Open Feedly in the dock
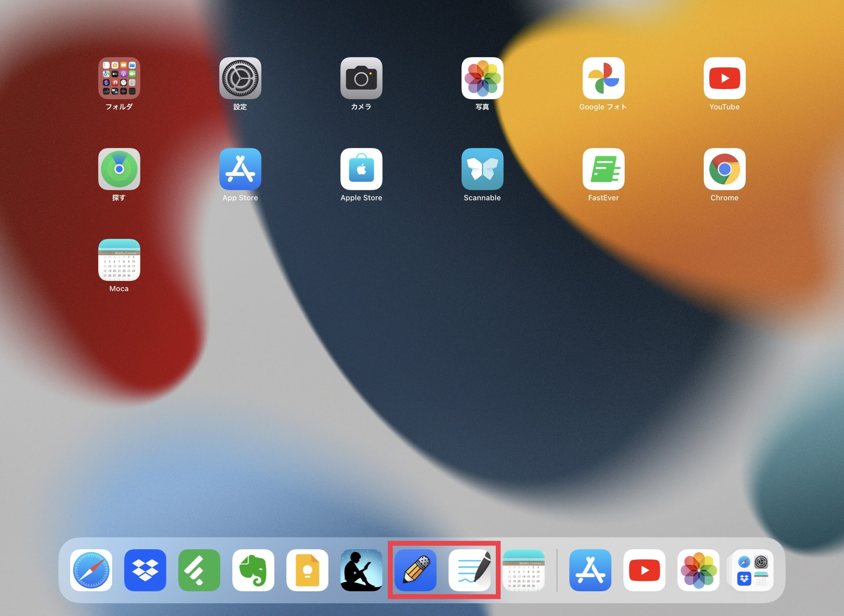The height and width of the screenshot is (616, 844). coord(199,570)
